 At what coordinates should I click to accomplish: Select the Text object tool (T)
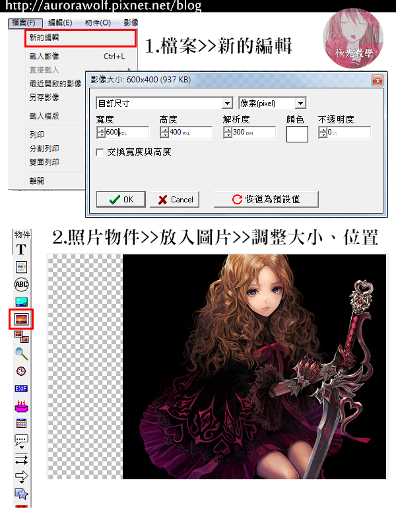pyautogui.click(x=21, y=249)
